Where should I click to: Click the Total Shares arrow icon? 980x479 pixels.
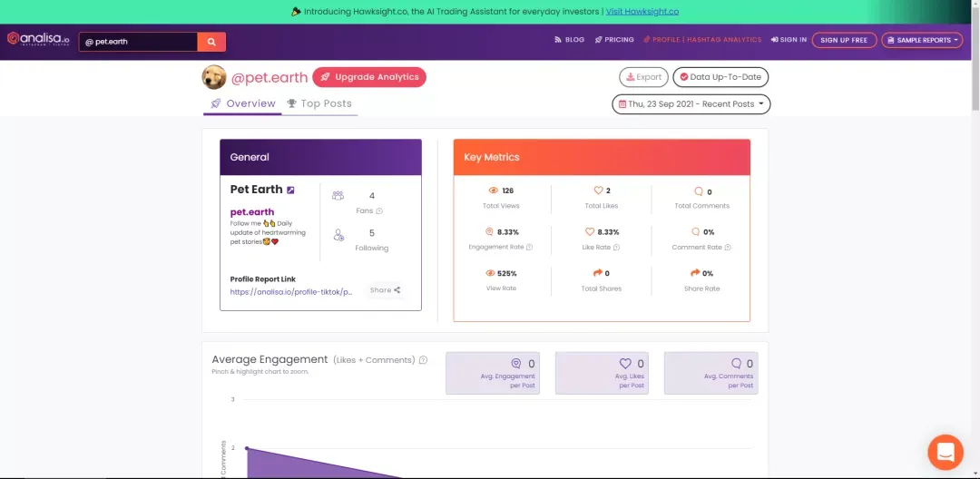coord(597,273)
